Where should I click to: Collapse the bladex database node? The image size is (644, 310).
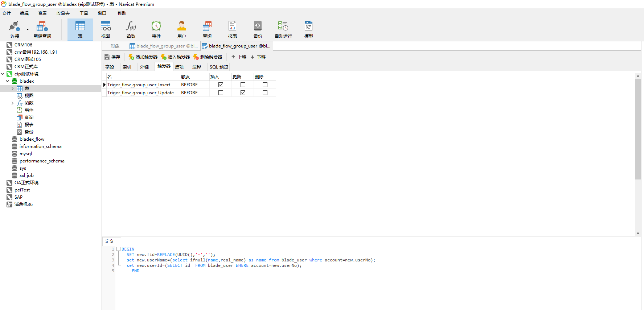(x=8, y=81)
